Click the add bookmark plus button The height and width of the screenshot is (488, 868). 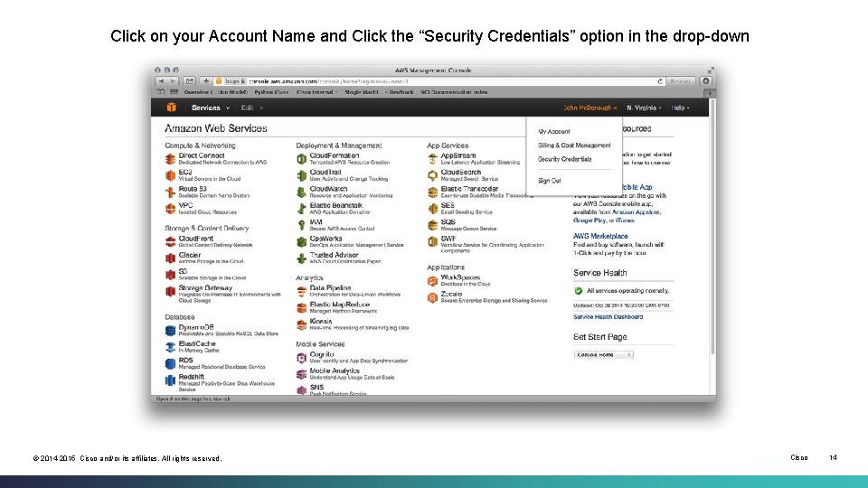[206, 81]
